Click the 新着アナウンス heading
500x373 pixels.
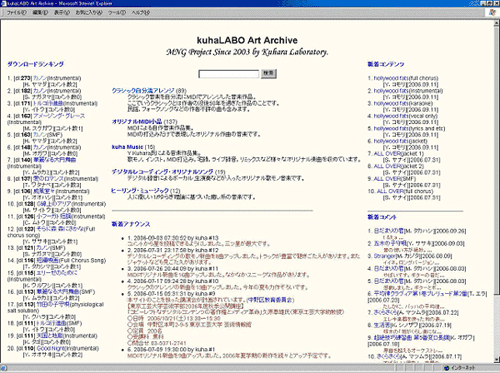click(x=131, y=224)
